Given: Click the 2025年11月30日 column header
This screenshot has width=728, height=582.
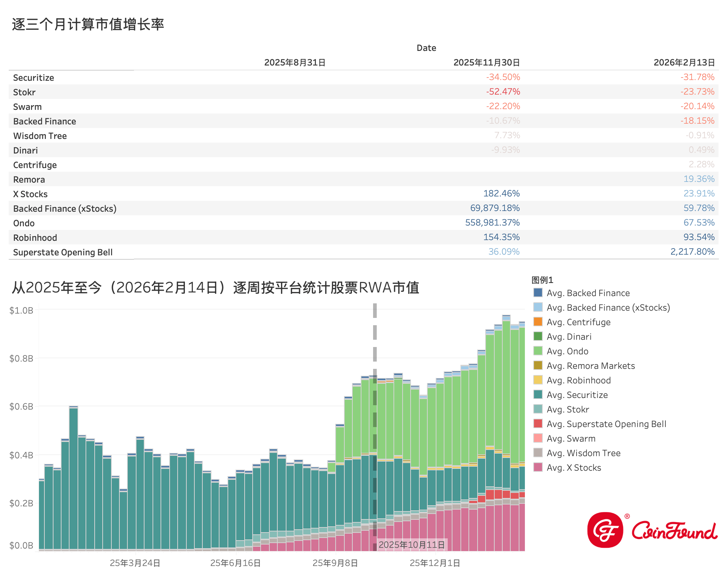Looking at the screenshot, I should 486,63.
